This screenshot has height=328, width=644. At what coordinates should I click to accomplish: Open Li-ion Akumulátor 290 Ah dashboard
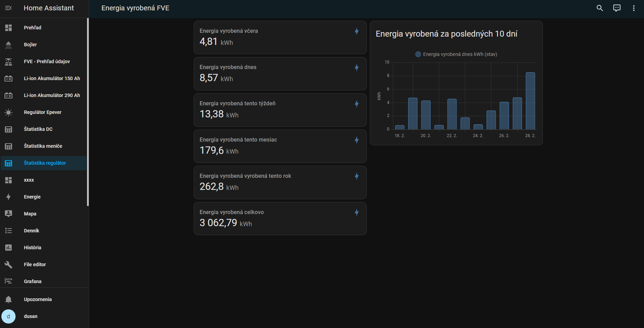(x=52, y=95)
